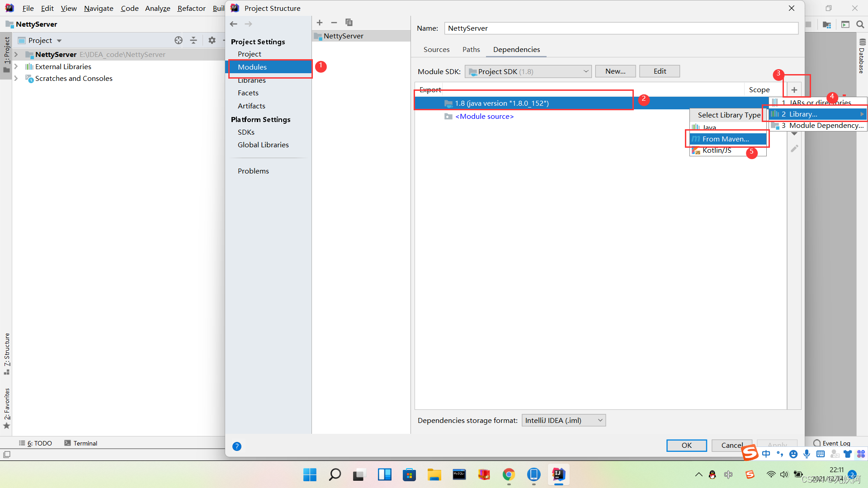This screenshot has width=868, height=488.
Task: Open Favorites tool window tab
Action: (7, 408)
